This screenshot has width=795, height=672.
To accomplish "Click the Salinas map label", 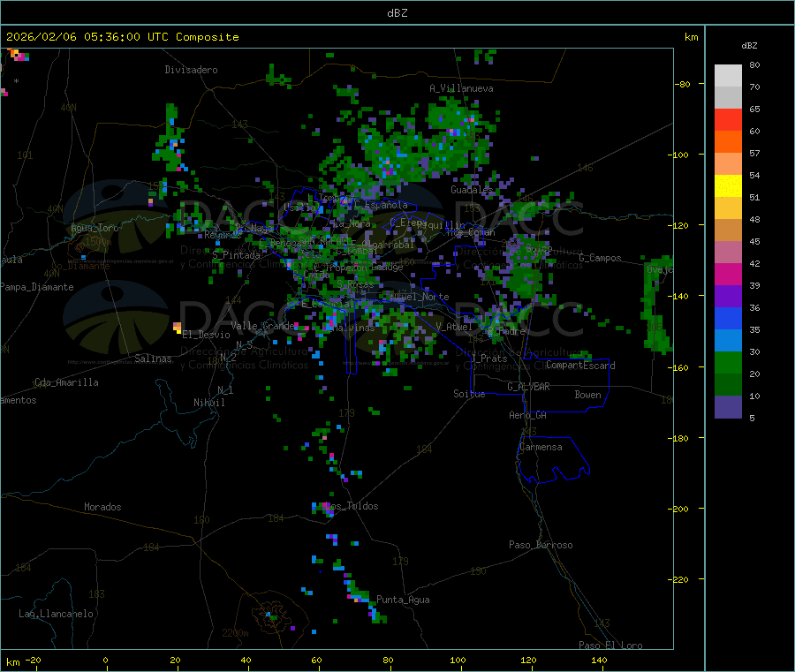I will [153, 359].
